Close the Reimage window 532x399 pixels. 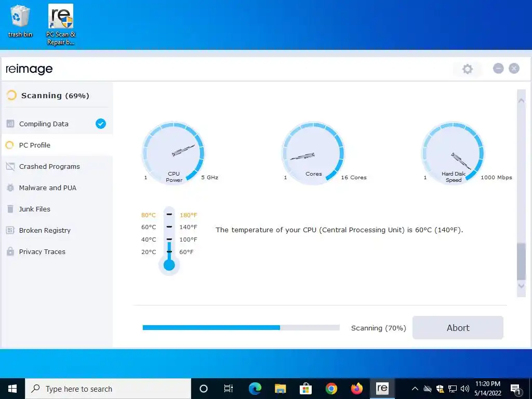514,69
